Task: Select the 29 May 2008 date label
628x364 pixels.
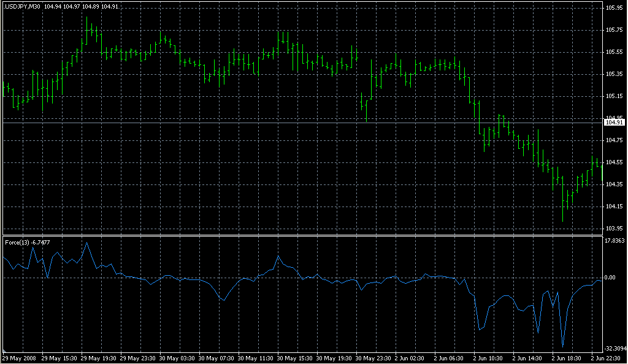Action: (20, 358)
